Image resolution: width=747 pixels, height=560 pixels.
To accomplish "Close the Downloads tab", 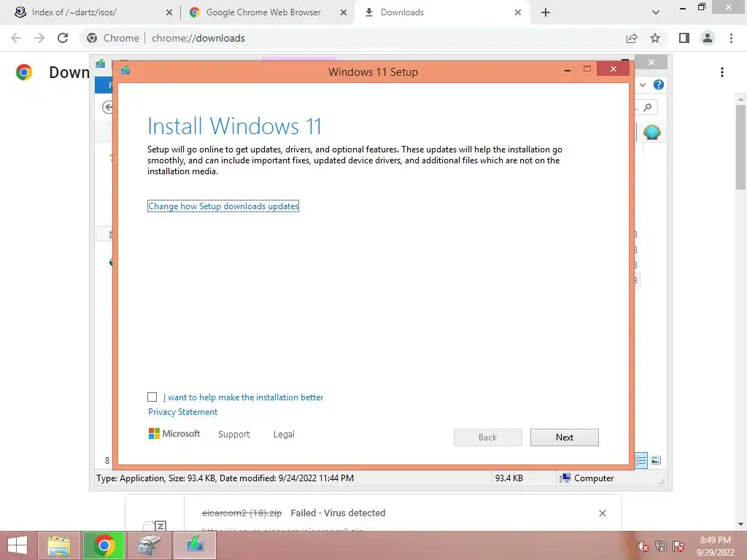I will (518, 12).
